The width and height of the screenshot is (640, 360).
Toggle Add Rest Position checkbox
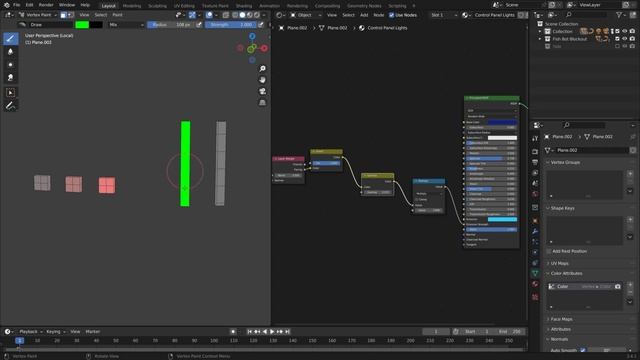point(549,251)
